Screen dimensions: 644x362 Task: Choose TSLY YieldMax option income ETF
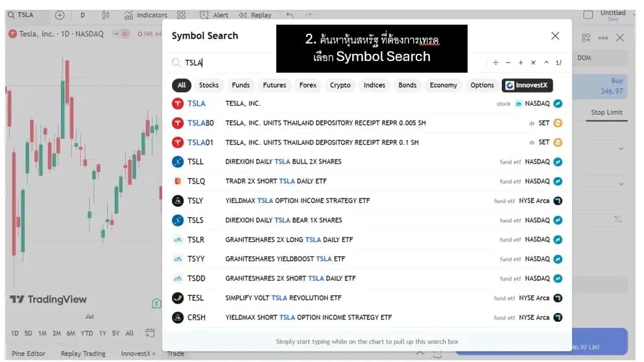pyautogui.click(x=367, y=200)
